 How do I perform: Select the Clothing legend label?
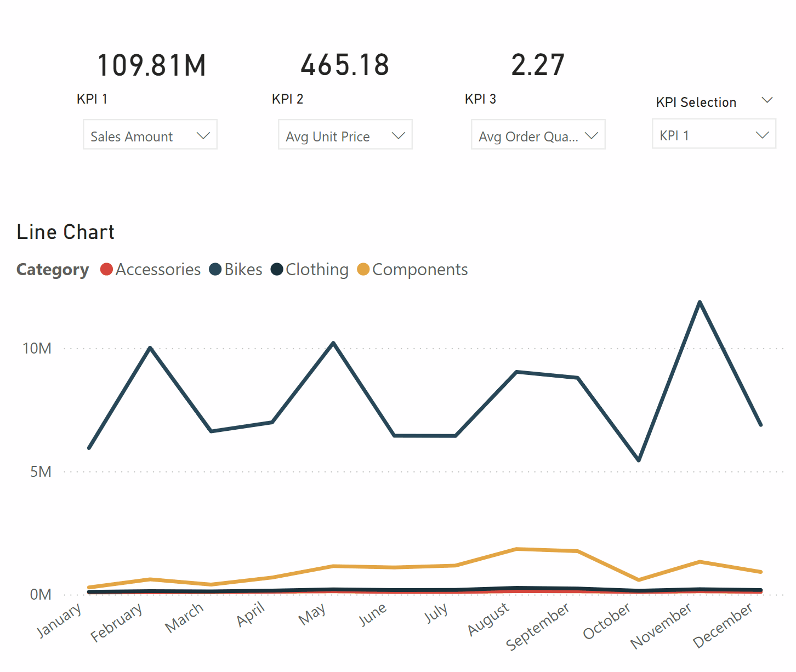pyautogui.click(x=316, y=269)
